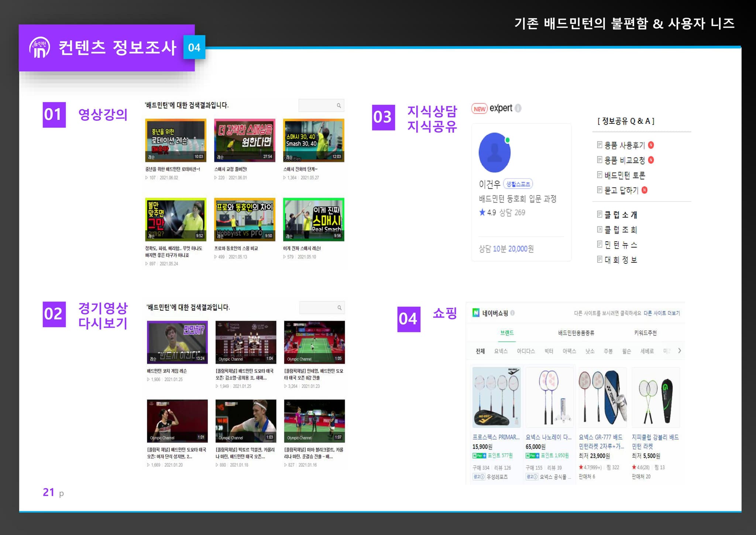
Task: Open the Olympic Channel 1:07 match thumbnail
Action: click(315, 421)
